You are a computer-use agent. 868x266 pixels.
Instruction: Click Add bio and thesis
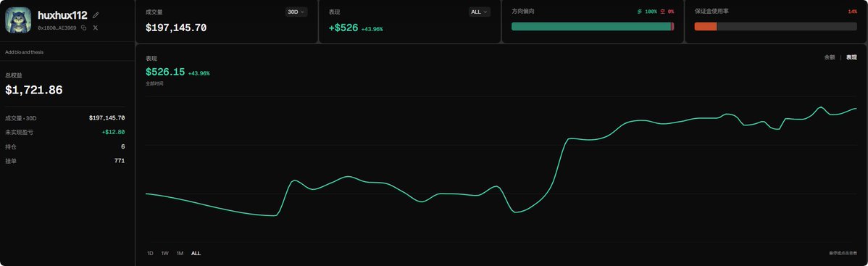point(25,52)
